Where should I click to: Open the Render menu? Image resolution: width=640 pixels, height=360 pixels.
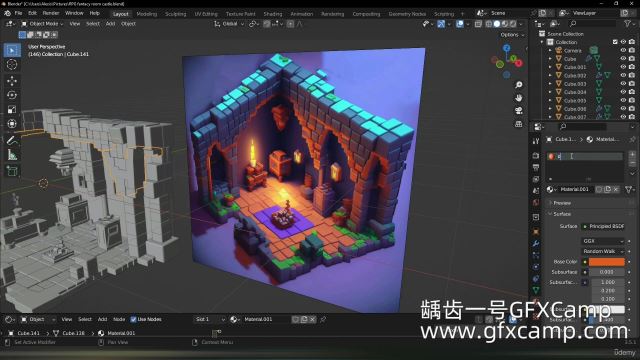point(51,13)
